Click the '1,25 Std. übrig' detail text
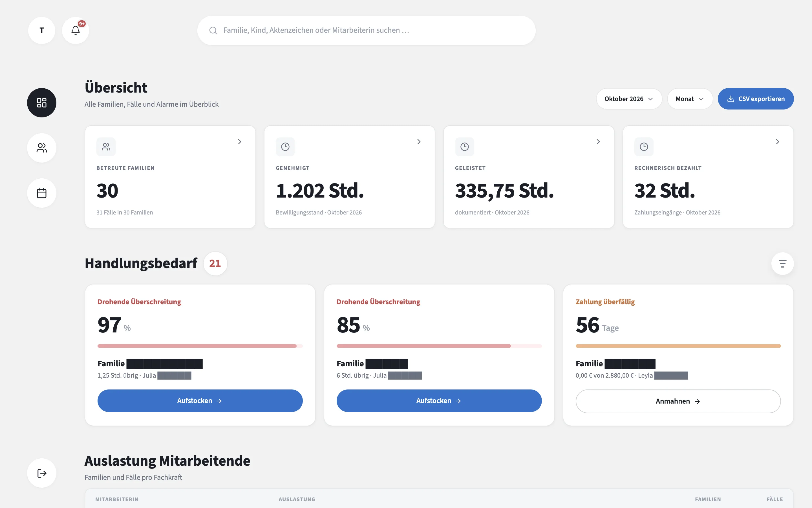 [x=118, y=375]
